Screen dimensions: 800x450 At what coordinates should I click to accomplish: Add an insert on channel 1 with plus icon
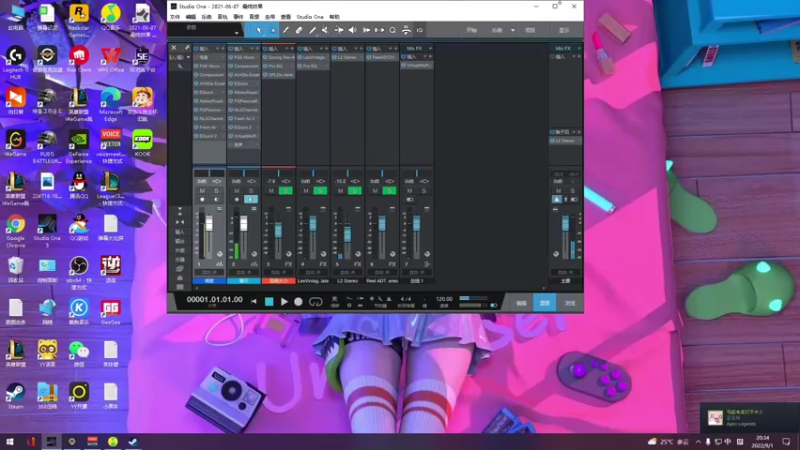pyautogui.click(x=223, y=48)
